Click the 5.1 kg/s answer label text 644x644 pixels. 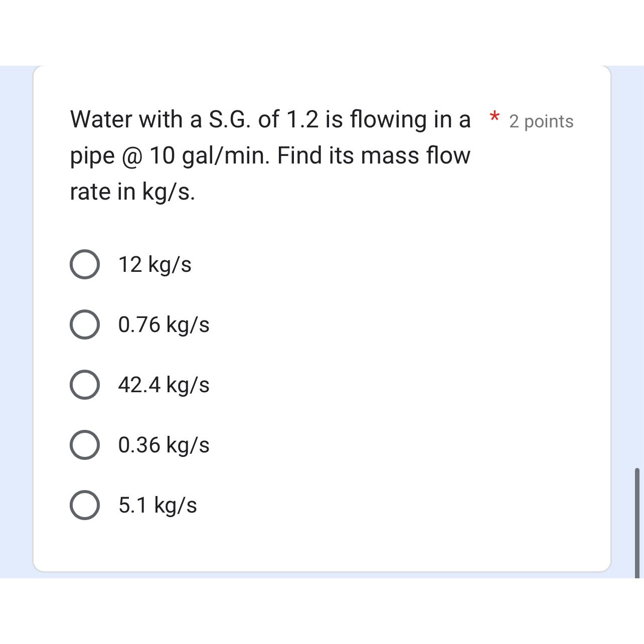[156, 505]
